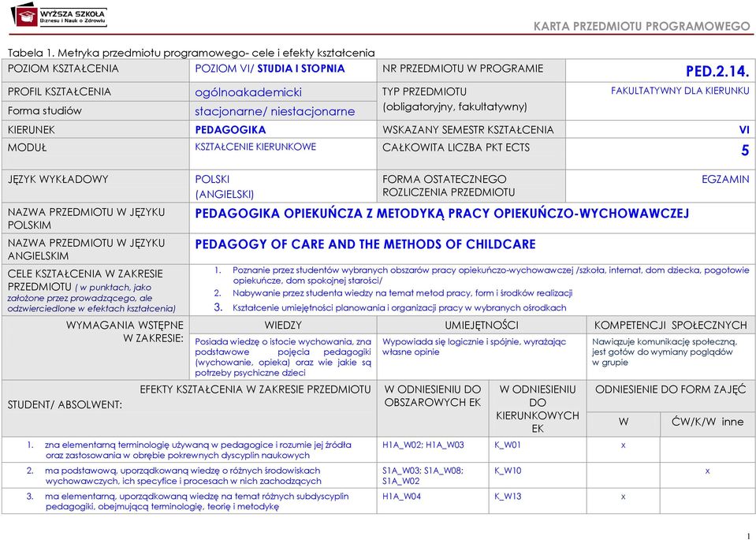Click the text 'Nawiązuje komunikację społeczną'
Screen dimensions: 756x540
665,352
